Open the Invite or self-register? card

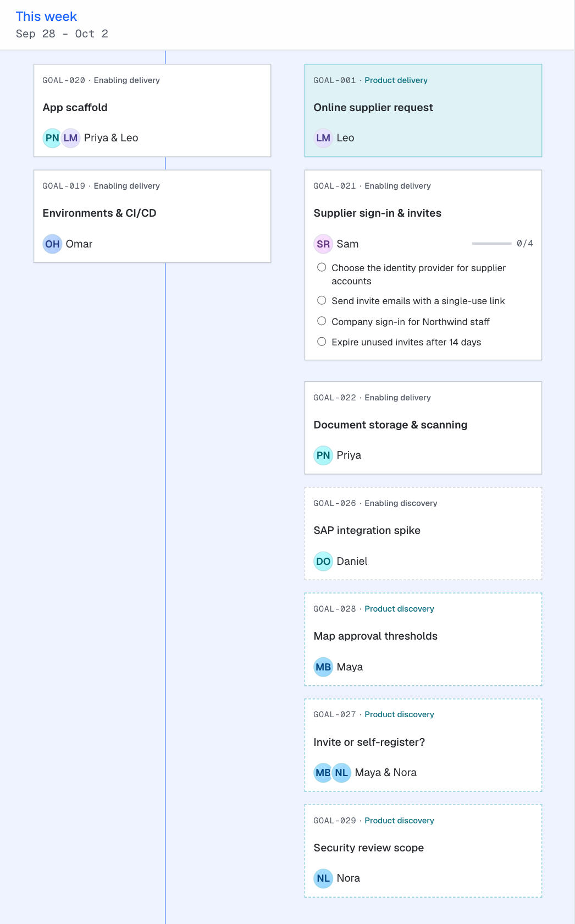click(423, 745)
